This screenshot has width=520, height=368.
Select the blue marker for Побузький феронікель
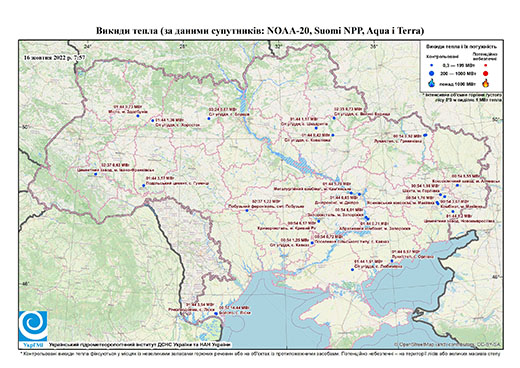tap(247, 210)
